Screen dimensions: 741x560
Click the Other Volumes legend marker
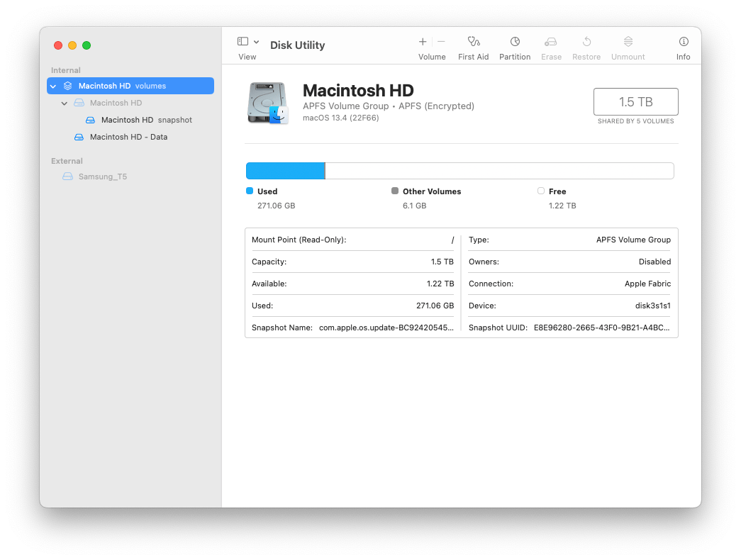pyautogui.click(x=394, y=191)
